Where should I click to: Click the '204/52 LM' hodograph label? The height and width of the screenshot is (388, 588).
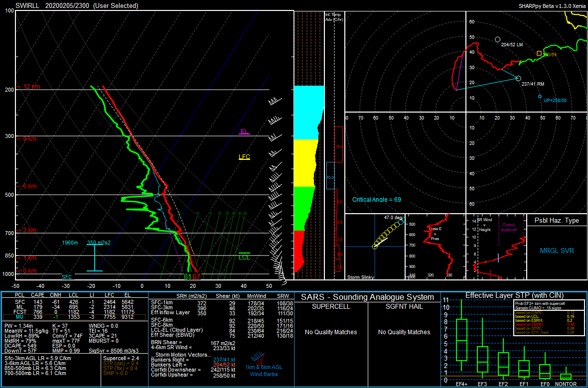click(512, 45)
